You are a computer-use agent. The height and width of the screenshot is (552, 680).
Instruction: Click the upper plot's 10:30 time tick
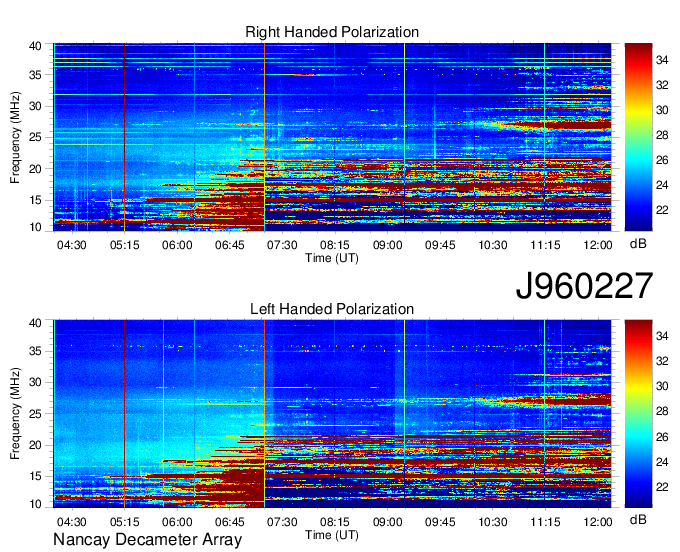coord(493,245)
